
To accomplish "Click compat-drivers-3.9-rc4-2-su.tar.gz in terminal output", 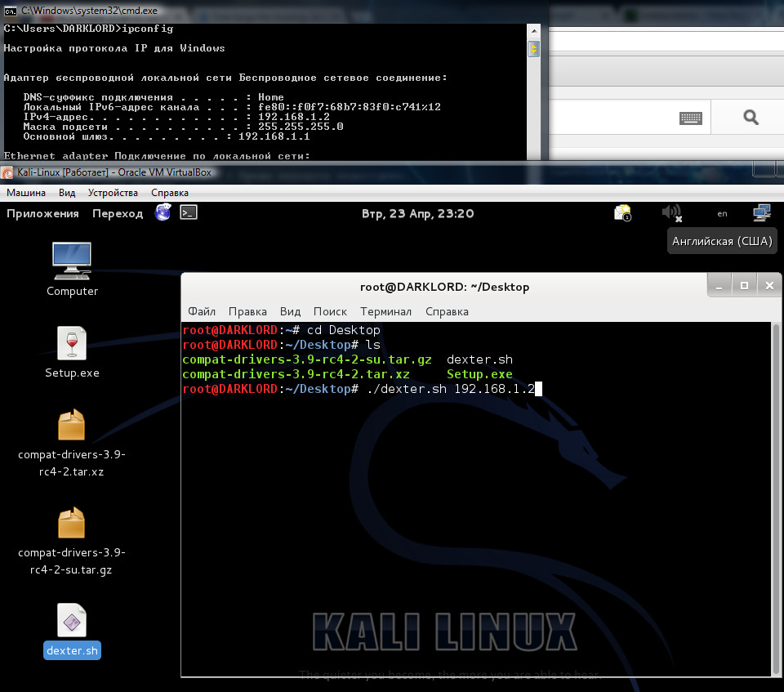I will pyautogui.click(x=307, y=359).
